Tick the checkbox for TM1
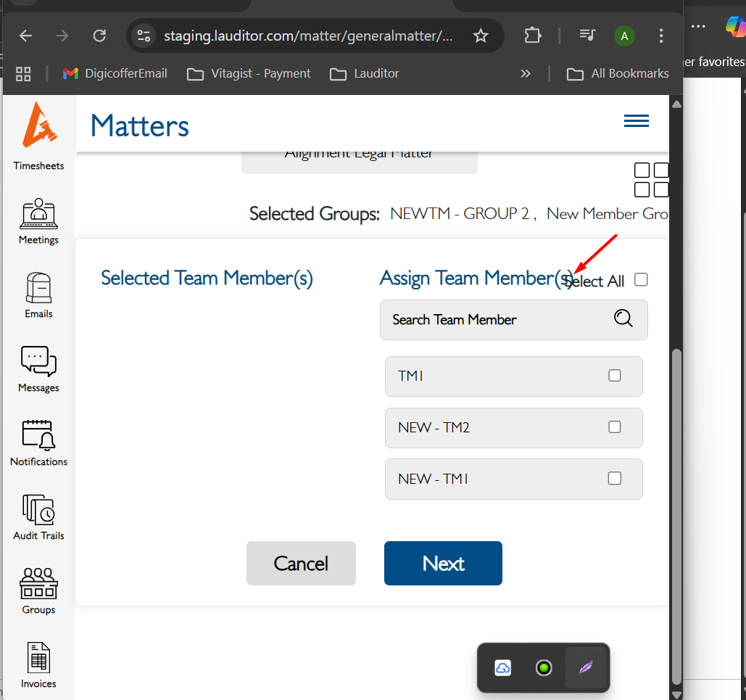The height and width of the screenshot is (700, 746). coord(615,376)
